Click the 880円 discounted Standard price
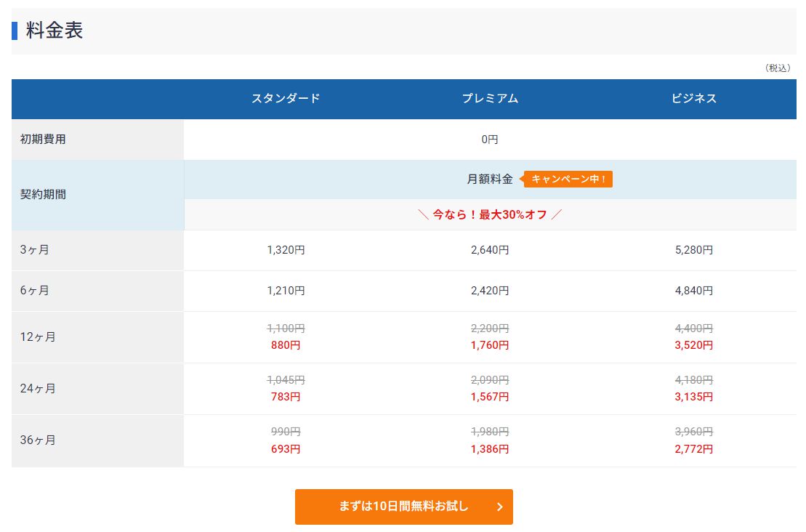This screenshot has width=806, height=532. 286,345
